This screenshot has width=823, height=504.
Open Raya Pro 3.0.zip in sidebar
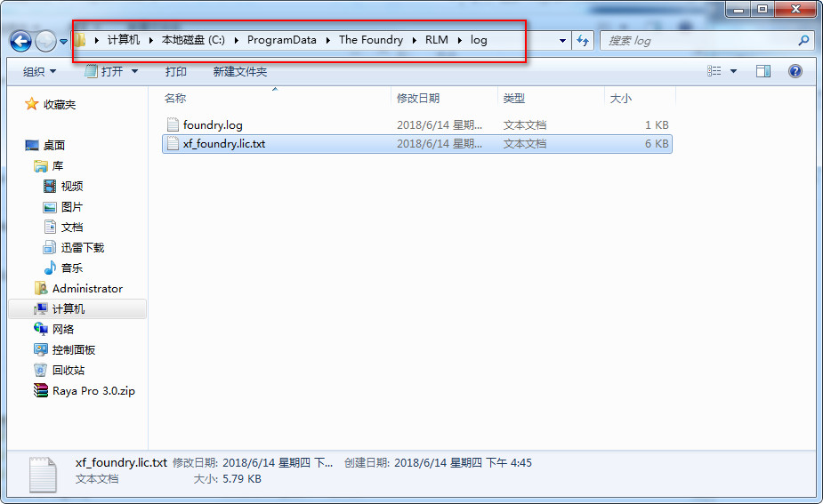click(93, 391)
